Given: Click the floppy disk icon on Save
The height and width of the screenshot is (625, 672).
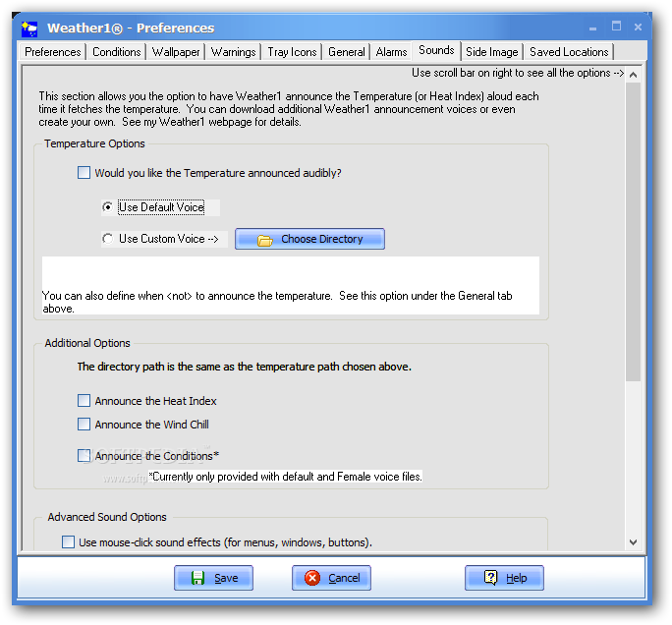Looking at the screenshot, I should [x=197, y=578].
